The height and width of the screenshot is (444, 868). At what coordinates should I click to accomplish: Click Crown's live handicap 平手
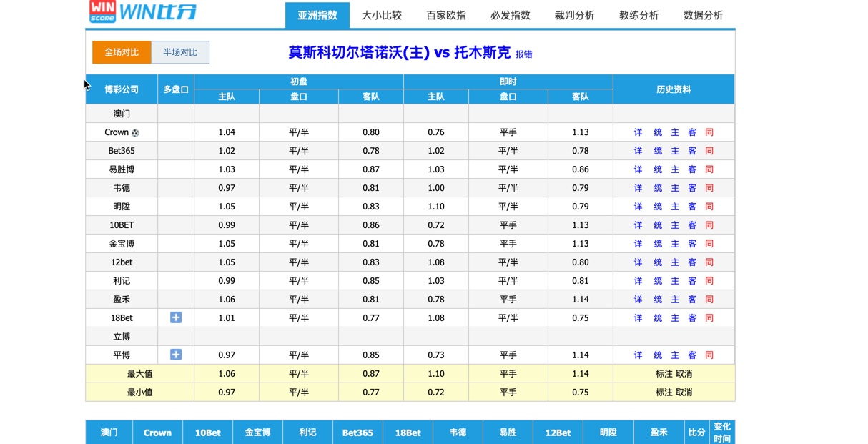508,132
